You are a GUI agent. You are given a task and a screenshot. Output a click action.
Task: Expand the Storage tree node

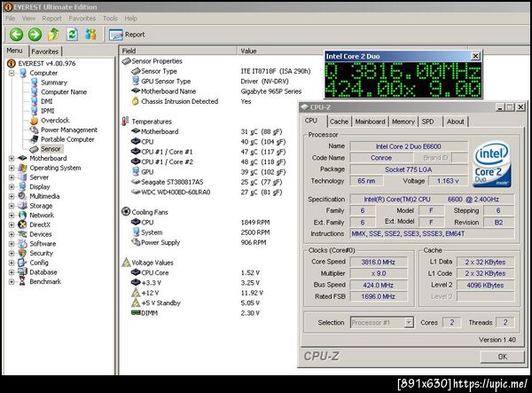[11, 205]
